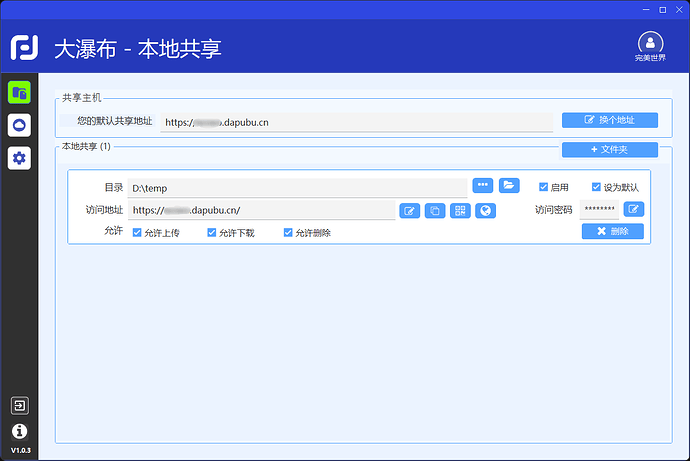This screenshot has width=690, height=461.
Task: Browse directory with the three-dots button
Action: click(x=483, y=186)
